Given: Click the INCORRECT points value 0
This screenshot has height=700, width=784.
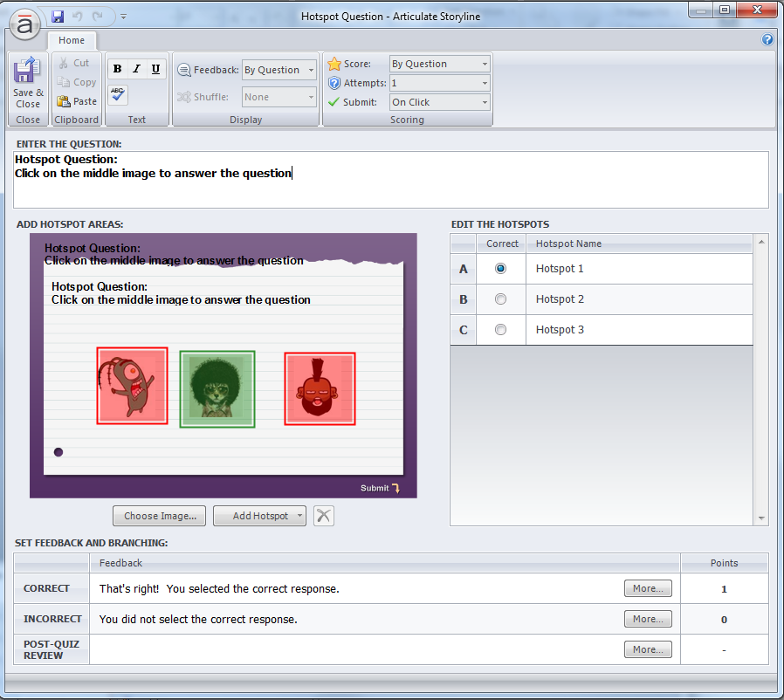Looking at the screenshot, I should click(724, 620).
